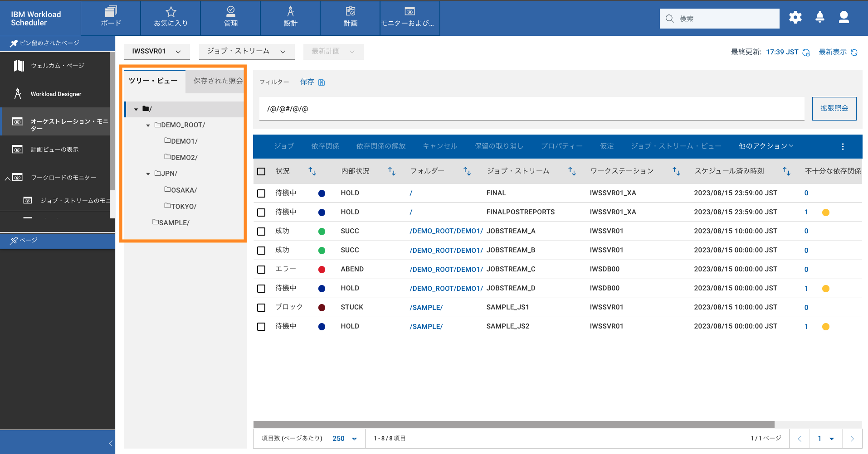Select JOBSTREAM_B row checkbox

pyautogui.click(x=261, y=251)
